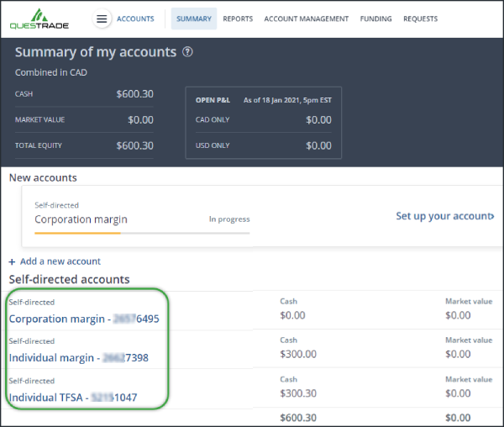
Task: Click Set up your account link
Action: tap(445, 216)
